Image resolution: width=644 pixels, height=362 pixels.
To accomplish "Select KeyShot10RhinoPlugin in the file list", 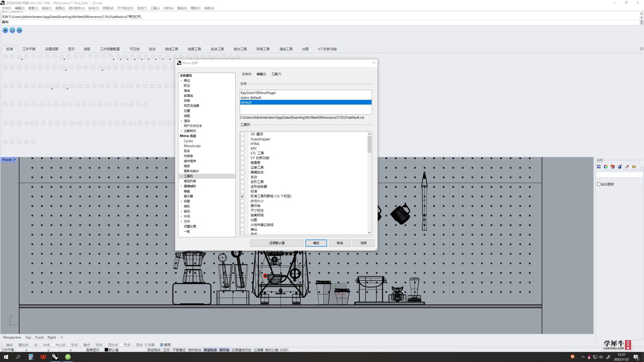I will [306, 93].
